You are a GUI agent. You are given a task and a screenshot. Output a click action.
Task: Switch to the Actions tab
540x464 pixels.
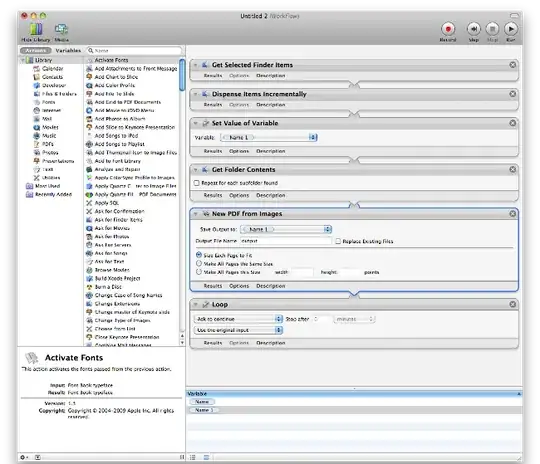click(x=35, y=50)
